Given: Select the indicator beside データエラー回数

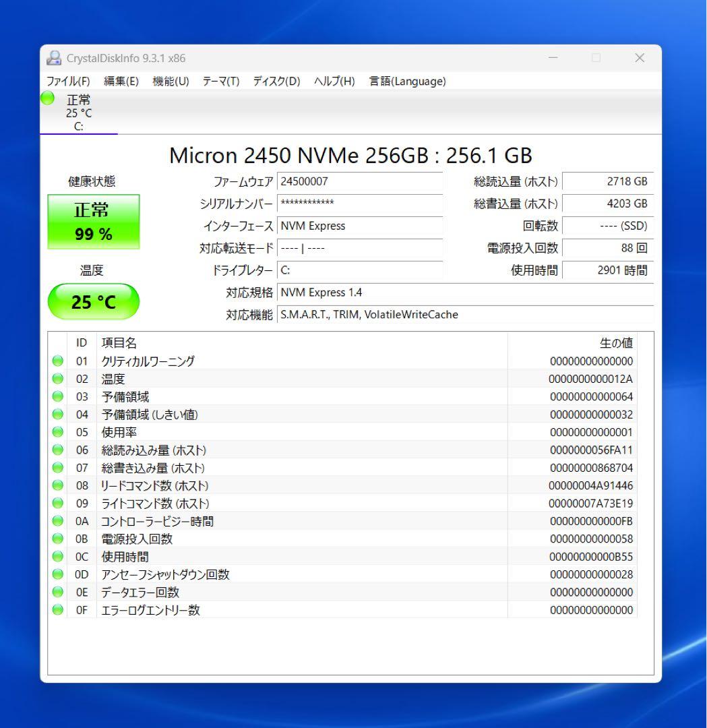Looking at the screenshot, I should point(58,592).
